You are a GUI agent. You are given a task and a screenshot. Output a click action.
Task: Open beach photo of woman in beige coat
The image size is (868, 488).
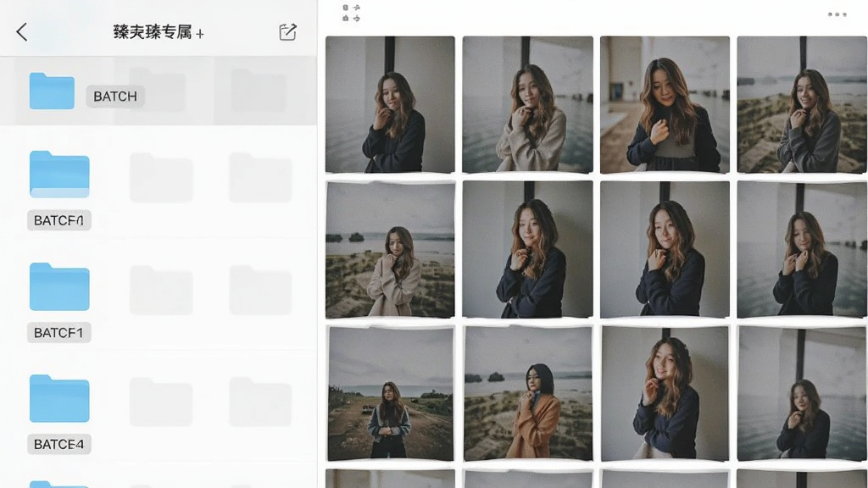[390, 250]
